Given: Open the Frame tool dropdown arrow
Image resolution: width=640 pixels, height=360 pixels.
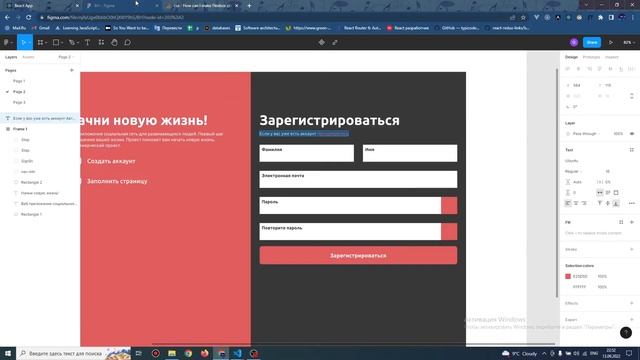Looking at the screenshot, I should [x=46, y=43].
